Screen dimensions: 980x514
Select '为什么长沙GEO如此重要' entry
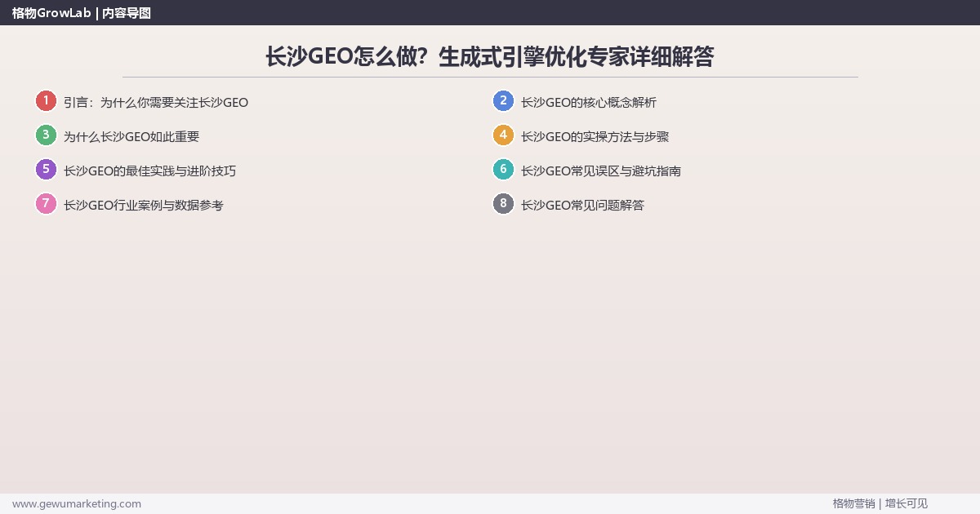click(131, 137)
